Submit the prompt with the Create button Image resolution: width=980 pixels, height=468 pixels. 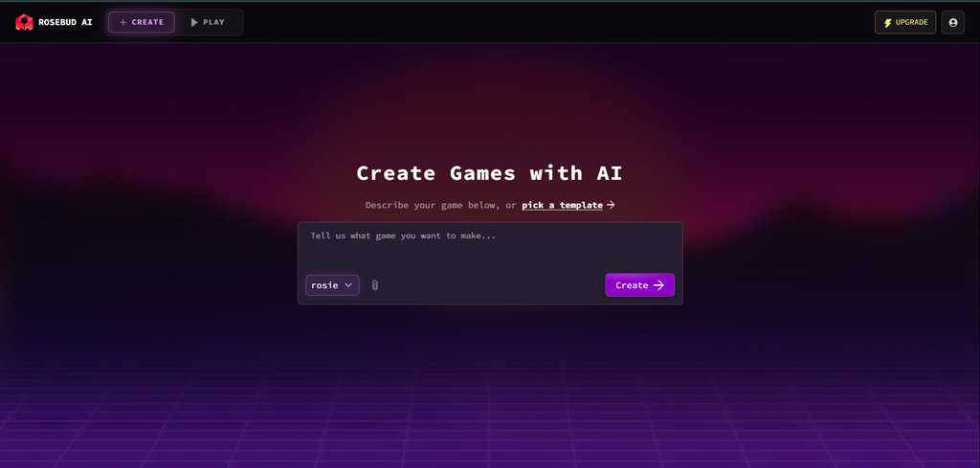coord(639,285)
